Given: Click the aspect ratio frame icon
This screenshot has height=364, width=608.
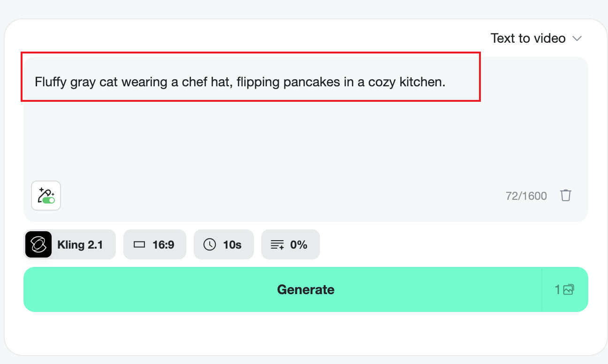Looking at the screenshot, I should coord(139,244).
